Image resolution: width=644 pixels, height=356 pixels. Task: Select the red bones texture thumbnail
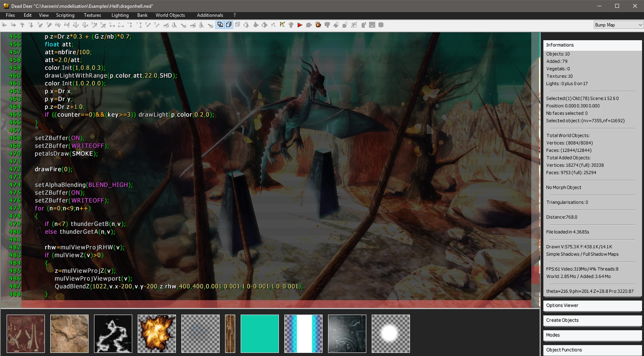[x=26, y=334]
